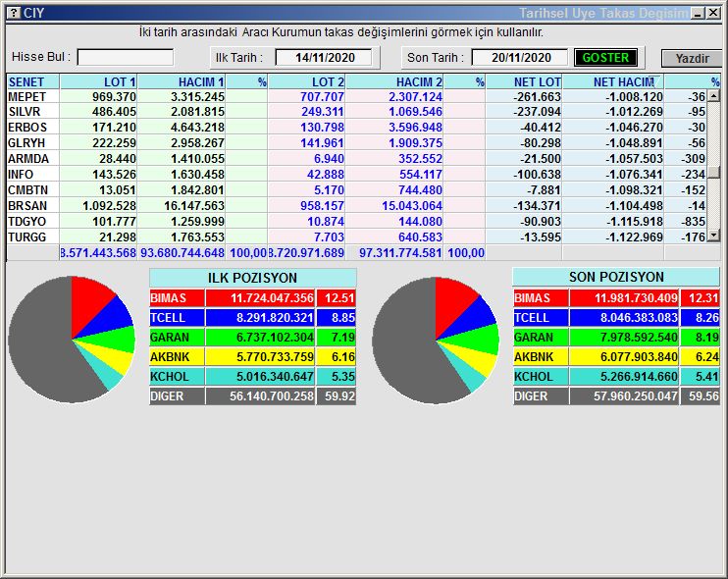Sort by NET HACIM column header

(x=613, y=82)
